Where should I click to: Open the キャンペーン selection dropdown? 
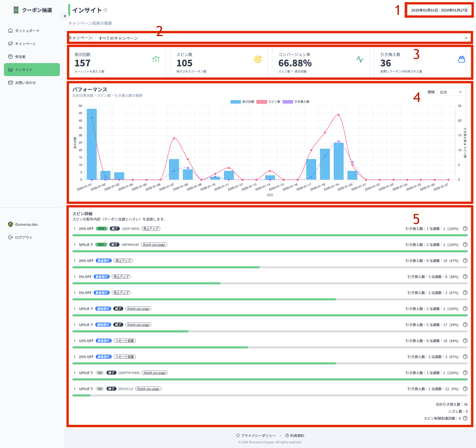pos(282,38)
